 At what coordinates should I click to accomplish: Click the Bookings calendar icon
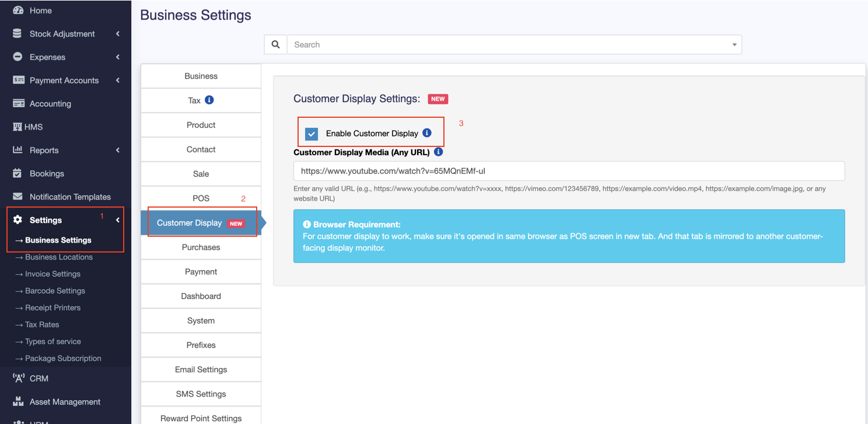click(x=17, y=173)
